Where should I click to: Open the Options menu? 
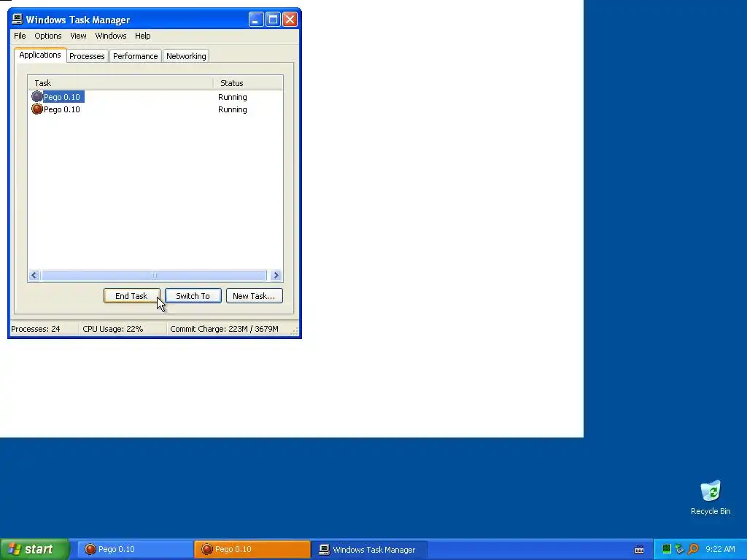point(47,36)
